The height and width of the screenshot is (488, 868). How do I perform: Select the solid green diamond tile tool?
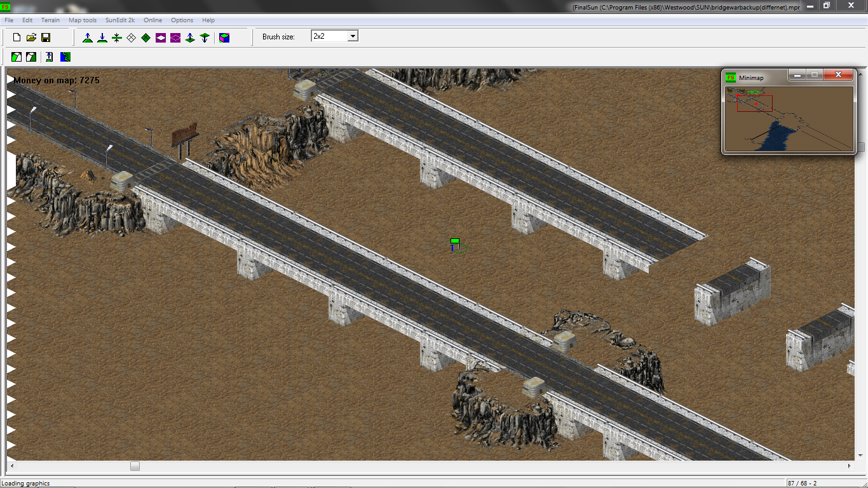pos(146,37)
